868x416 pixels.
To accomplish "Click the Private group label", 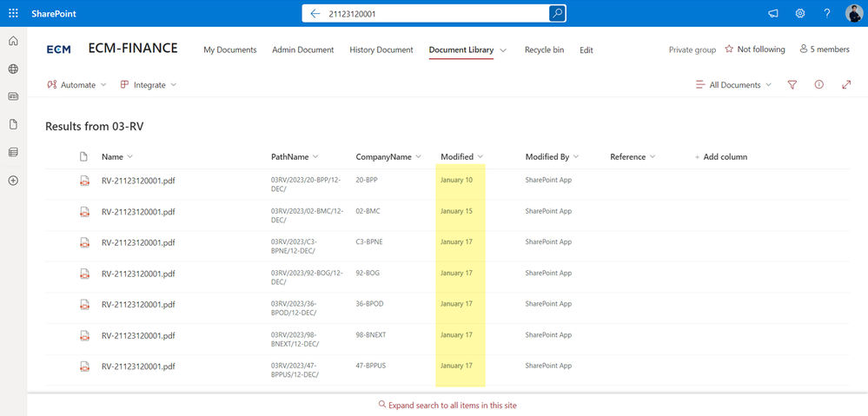I will (692, 50).
